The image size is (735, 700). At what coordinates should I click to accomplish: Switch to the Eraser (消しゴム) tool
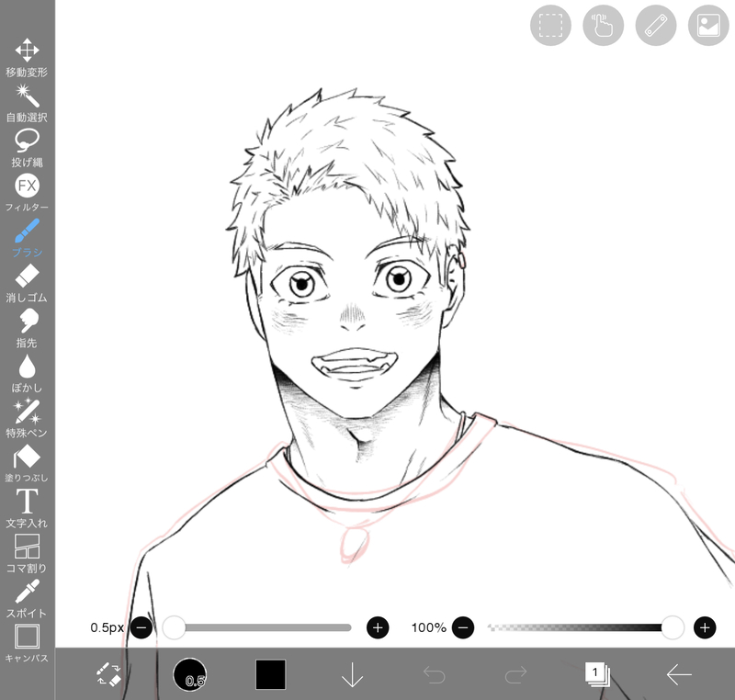click(27, 284)
